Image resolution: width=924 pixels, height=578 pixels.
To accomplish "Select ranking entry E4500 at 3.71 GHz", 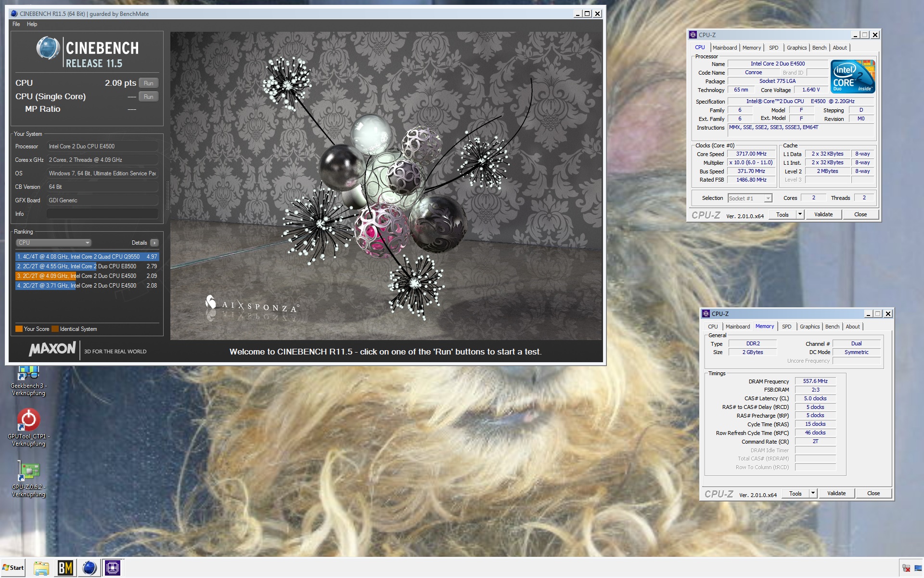I will click(87, 286).
